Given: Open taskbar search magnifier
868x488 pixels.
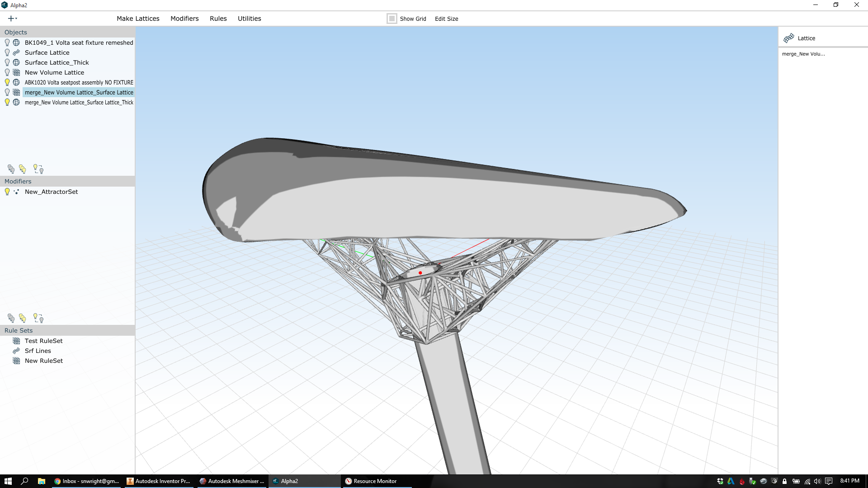Looking at the screenshot, I should click(24, 481).
